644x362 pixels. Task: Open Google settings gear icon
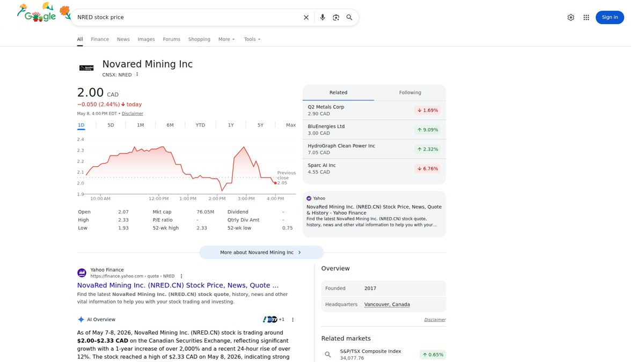pyautogui.click(x=570, y=17)
